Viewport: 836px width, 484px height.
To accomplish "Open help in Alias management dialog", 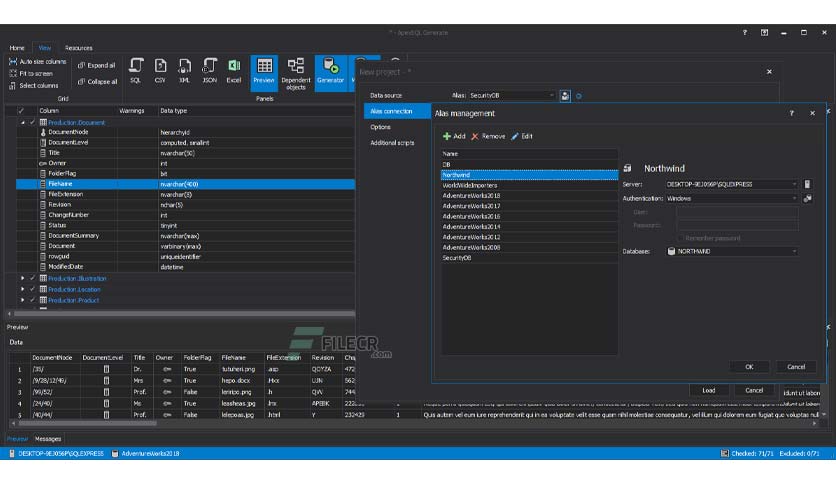I will point(792,113).
